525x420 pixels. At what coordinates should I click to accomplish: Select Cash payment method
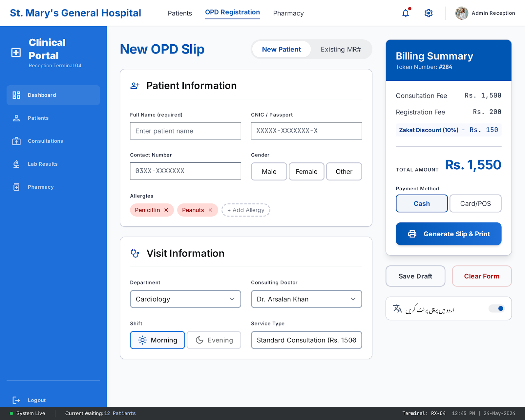point(422,203)
